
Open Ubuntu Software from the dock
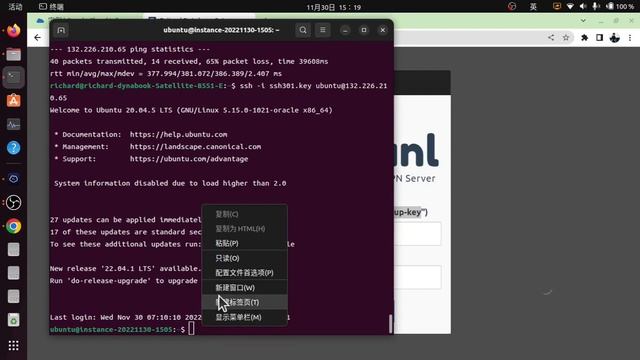(x=13, y=100)
